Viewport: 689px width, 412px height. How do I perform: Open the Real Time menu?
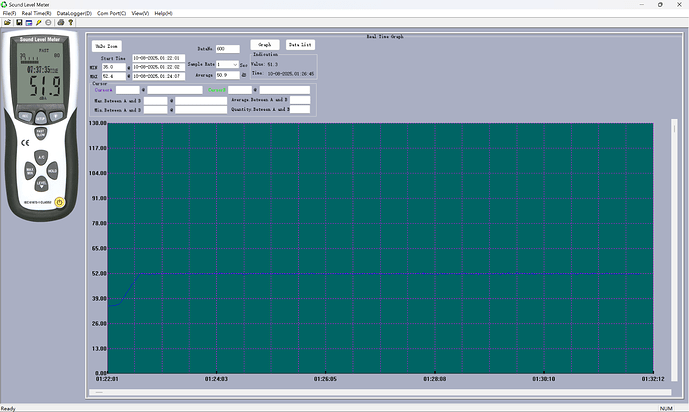[36, 13]
